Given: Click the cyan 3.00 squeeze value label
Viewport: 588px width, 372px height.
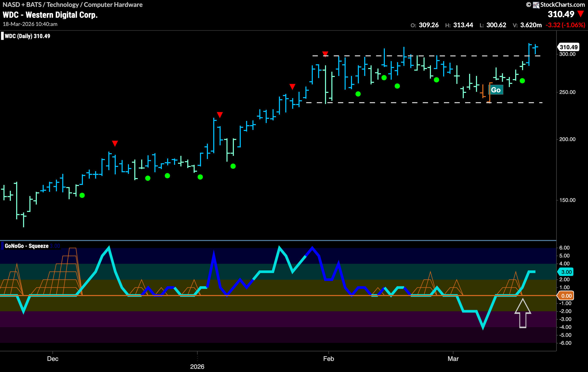Looking at the screenshot, I should [x=566, y=272].
